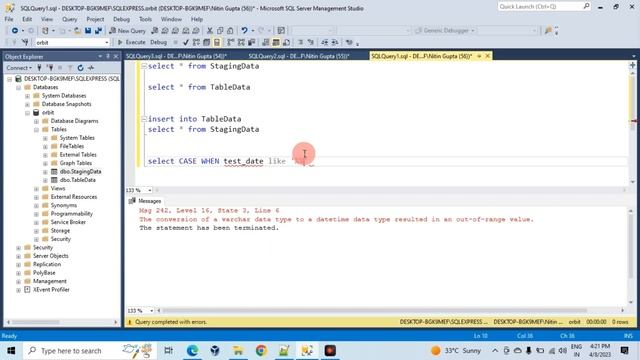Collapse the first select statement outline
Image resolution: width=640 pixels, height=360 pixels.
pyautogui.click(x=144, y=66)
